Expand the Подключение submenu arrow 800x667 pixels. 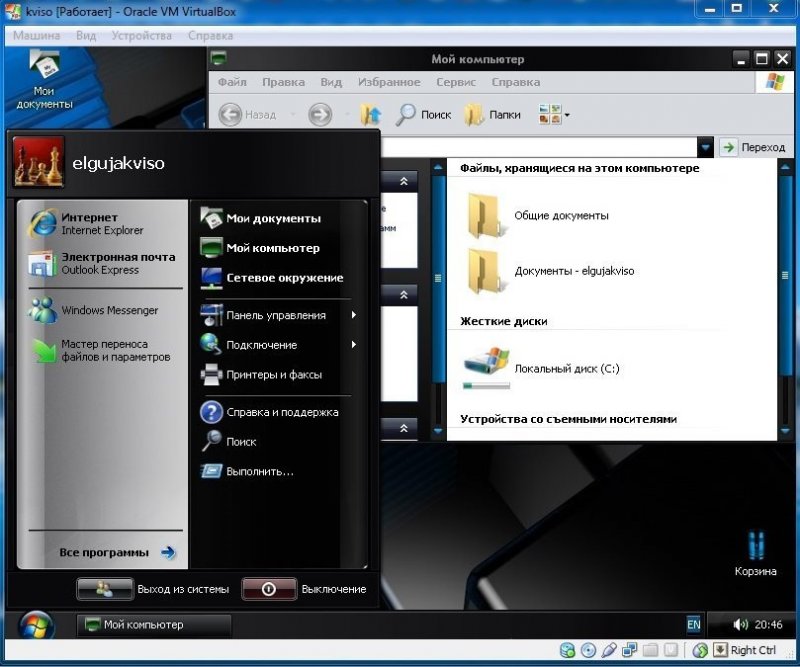pyautogui.click(x=354, y=345)
